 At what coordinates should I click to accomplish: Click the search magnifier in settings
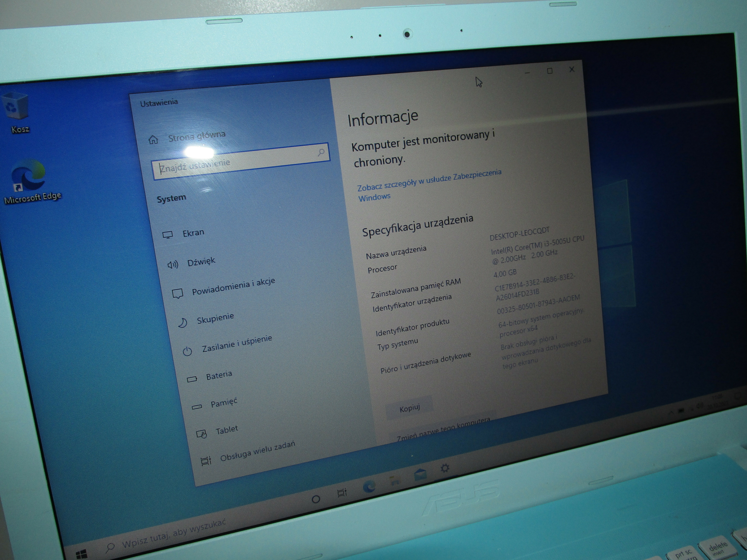321,152
